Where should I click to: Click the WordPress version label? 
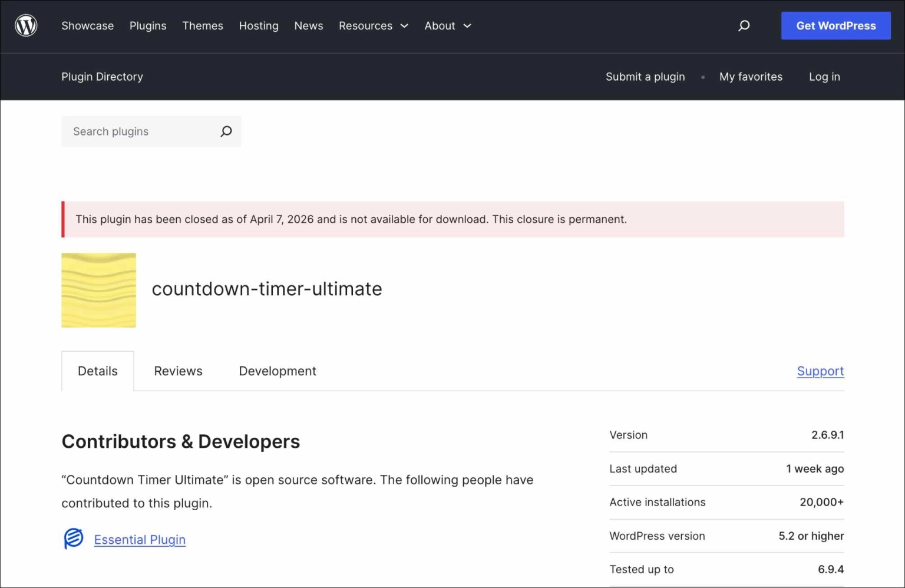(657, 536)
